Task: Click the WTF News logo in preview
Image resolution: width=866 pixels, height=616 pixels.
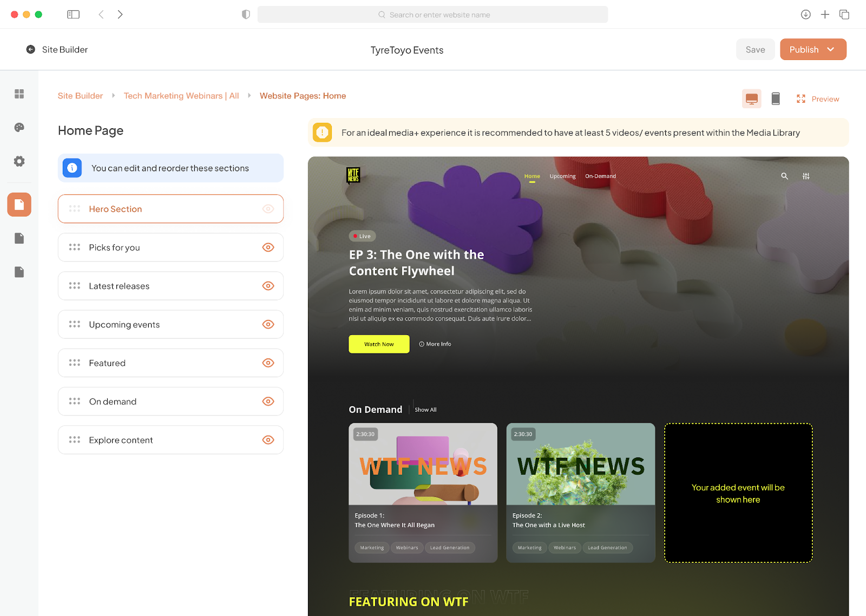Action: (353, 175)
